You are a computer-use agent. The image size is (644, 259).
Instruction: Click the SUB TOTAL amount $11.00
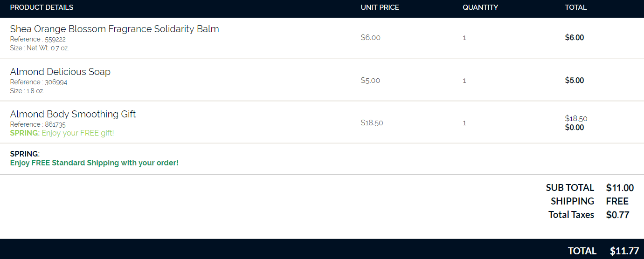point(620,188)
